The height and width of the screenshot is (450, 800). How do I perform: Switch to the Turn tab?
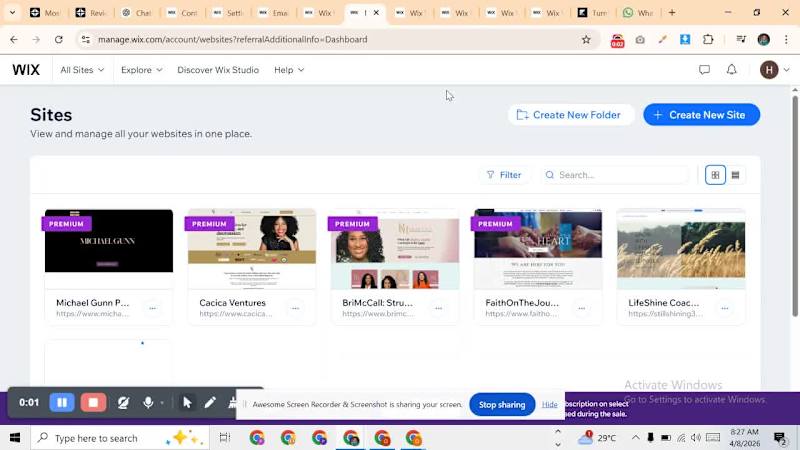pyautogui.click(x=593, y=13)
